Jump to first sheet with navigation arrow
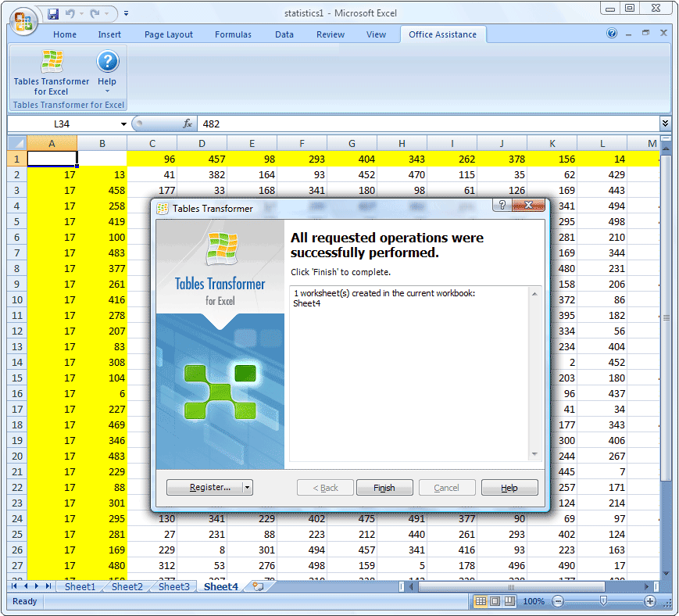The height and width of the screenshot is (616, 679). point(14,586)
